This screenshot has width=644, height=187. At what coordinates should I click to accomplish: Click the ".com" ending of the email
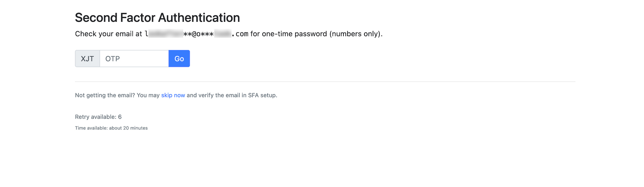click(x=241, y=34)
